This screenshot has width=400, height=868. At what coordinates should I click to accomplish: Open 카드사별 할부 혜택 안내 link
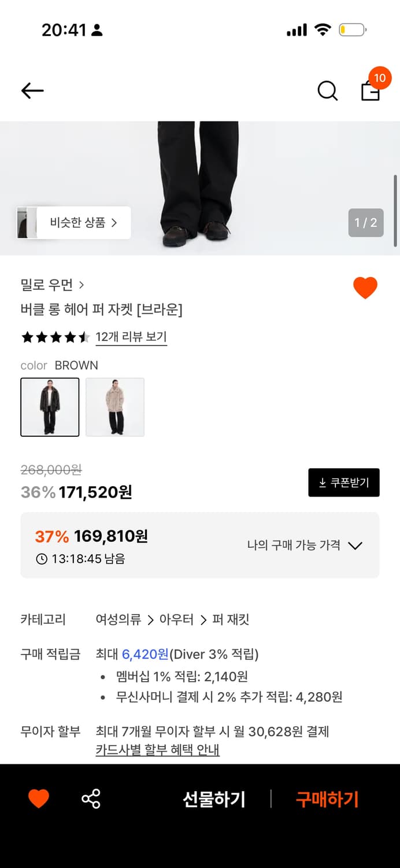click(x=157, y=749)
